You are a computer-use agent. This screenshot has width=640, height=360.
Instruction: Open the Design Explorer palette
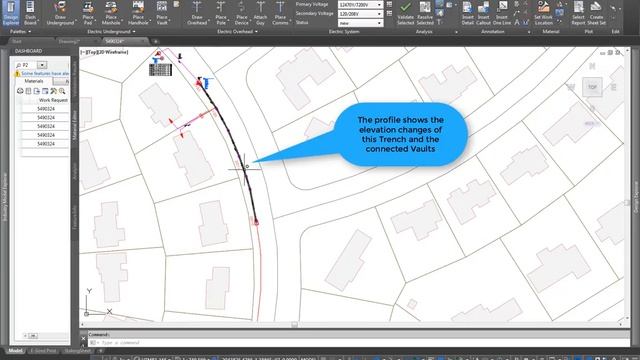[11, 13]
